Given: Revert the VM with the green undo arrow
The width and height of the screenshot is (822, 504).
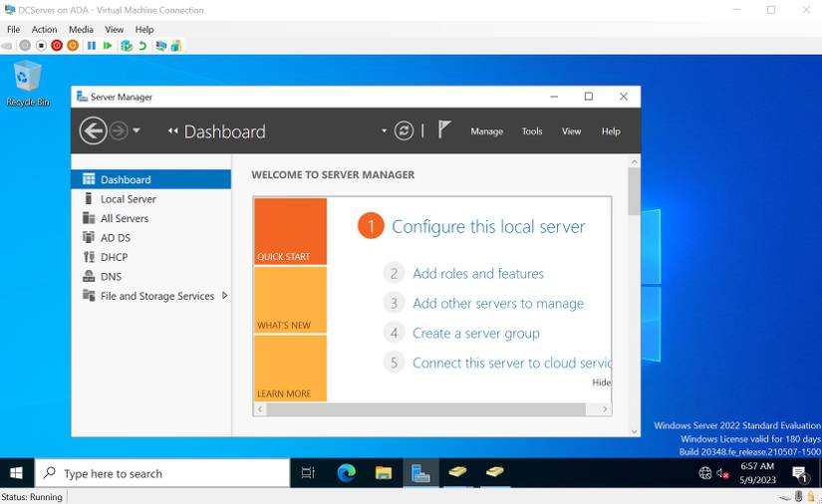Looking at the screenshot, I should pyautogui.click(x=142, y=46).
